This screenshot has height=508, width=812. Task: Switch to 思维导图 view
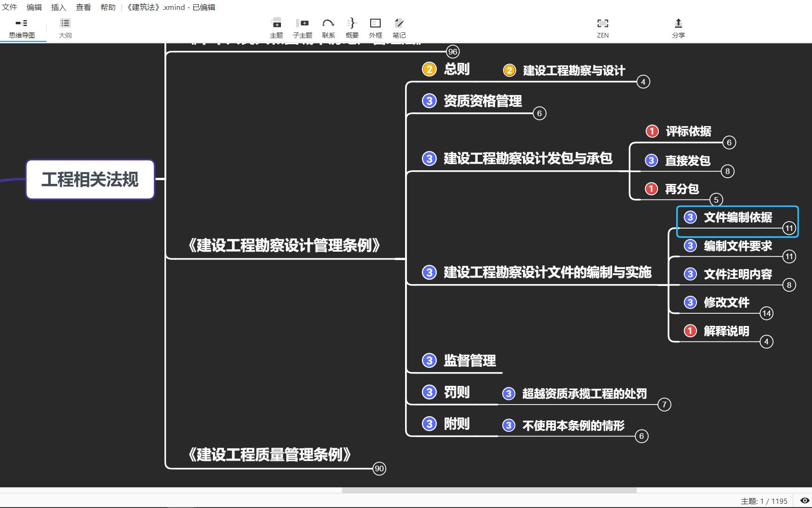coord(22,28)
